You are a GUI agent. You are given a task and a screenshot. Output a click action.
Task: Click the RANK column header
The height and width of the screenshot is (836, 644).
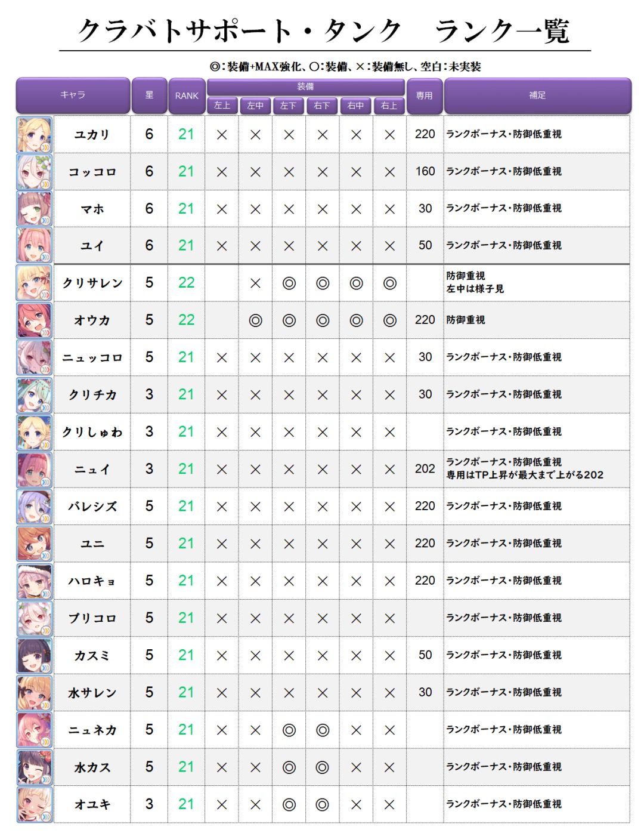coord(187,95)
